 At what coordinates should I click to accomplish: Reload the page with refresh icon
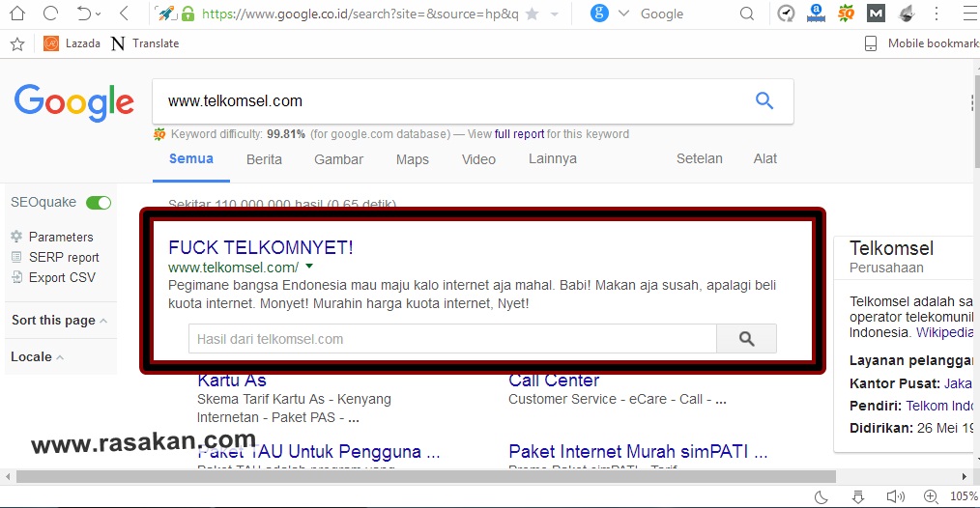[50, 14]
